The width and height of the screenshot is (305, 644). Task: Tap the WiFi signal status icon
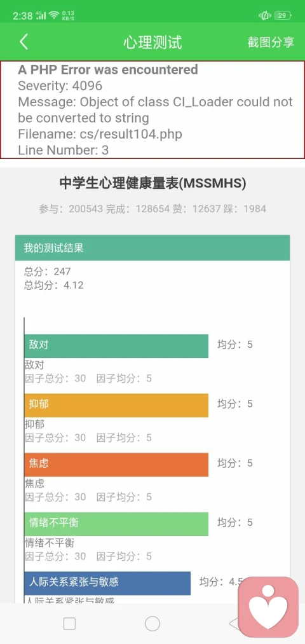coord(54,16)
